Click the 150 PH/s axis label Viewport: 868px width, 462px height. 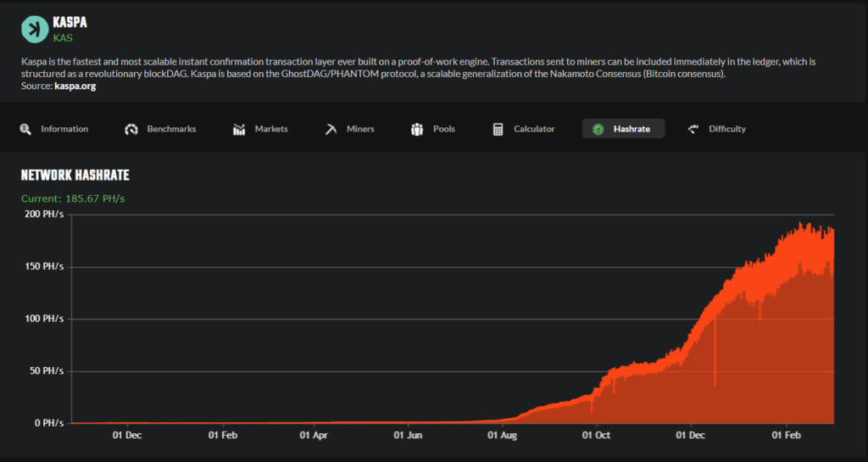[44, 267]
